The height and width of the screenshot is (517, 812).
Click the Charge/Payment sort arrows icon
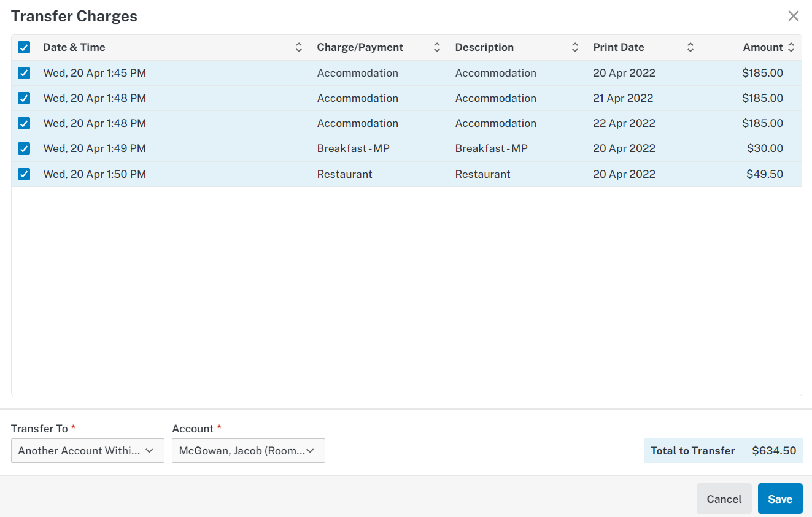pyautogui.click(x=437, y=47)
